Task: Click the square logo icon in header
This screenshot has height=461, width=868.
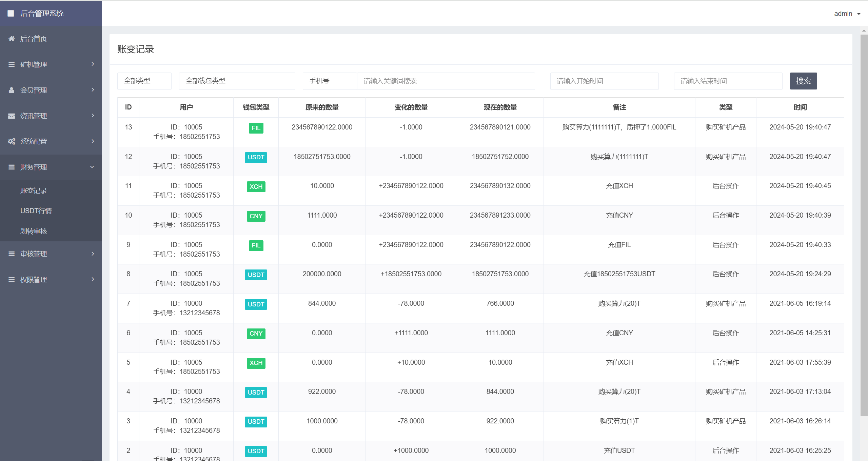Action: 11,13
